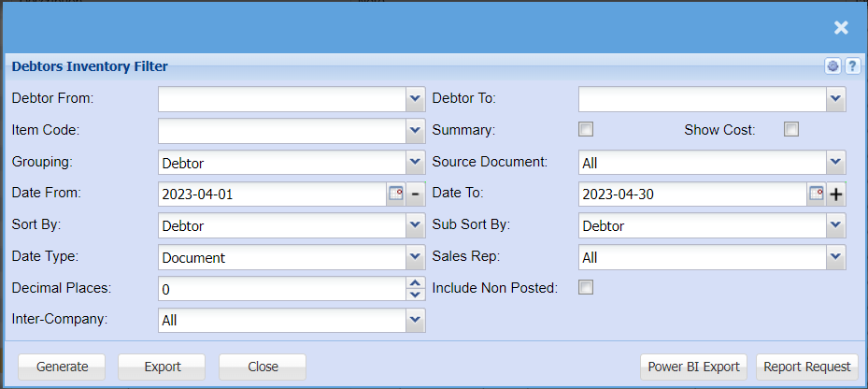Close the dialog with the X icon
This screenshot has height=389, width=868.
tap(841, 28)
